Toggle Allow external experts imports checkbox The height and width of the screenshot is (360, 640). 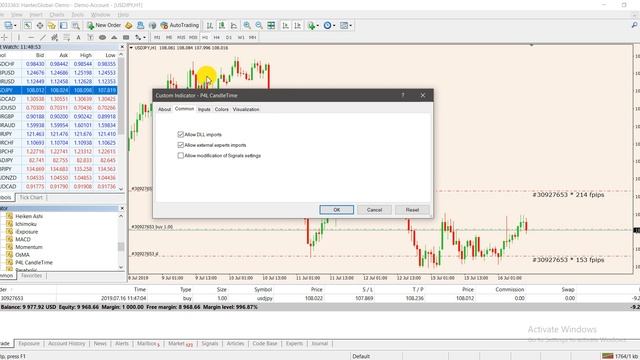pos(180,145)
